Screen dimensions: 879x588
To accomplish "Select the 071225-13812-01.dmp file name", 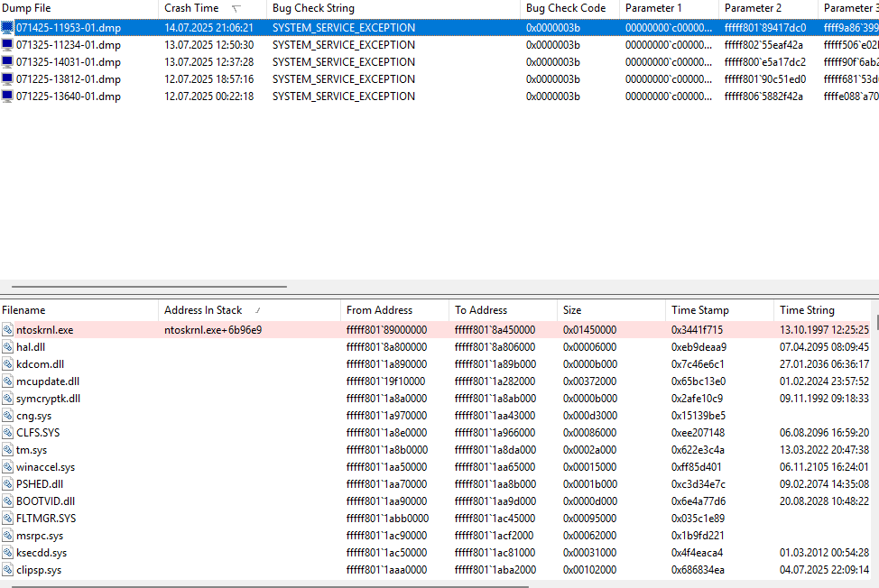I will click(x=69, y=79).
